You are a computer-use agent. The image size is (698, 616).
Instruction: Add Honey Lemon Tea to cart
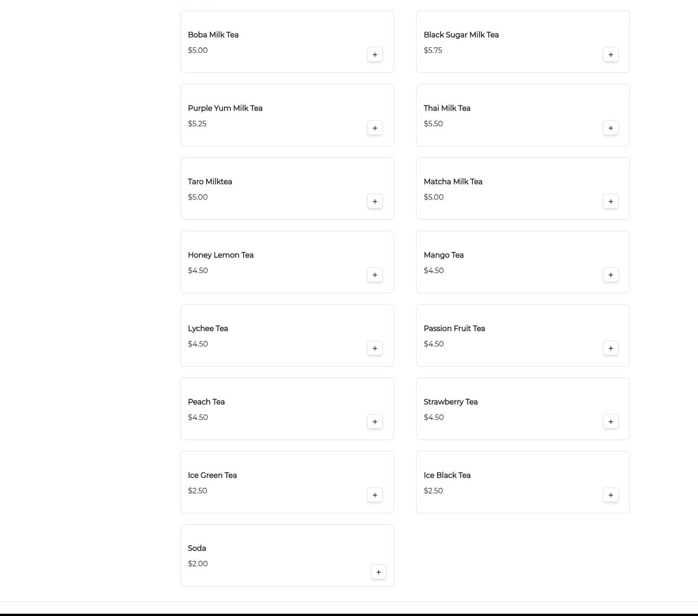pyautogui.click(x=375, y=275)
